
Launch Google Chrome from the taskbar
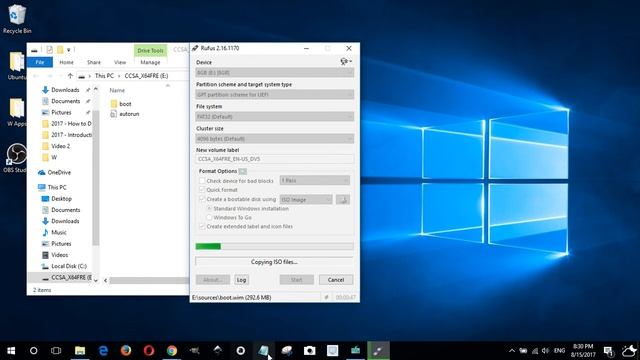click(x=172, y=351)
